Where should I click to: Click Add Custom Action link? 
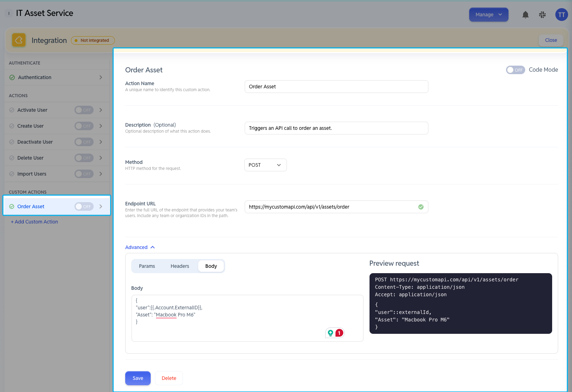(34, 222)
